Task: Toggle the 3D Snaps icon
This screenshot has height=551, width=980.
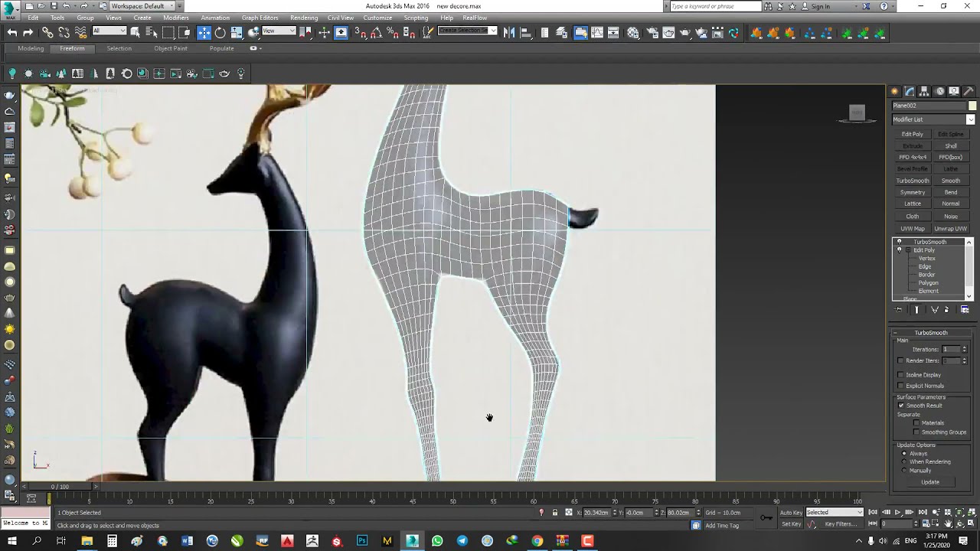Action: pyautogui.click(x=361, y=32)
